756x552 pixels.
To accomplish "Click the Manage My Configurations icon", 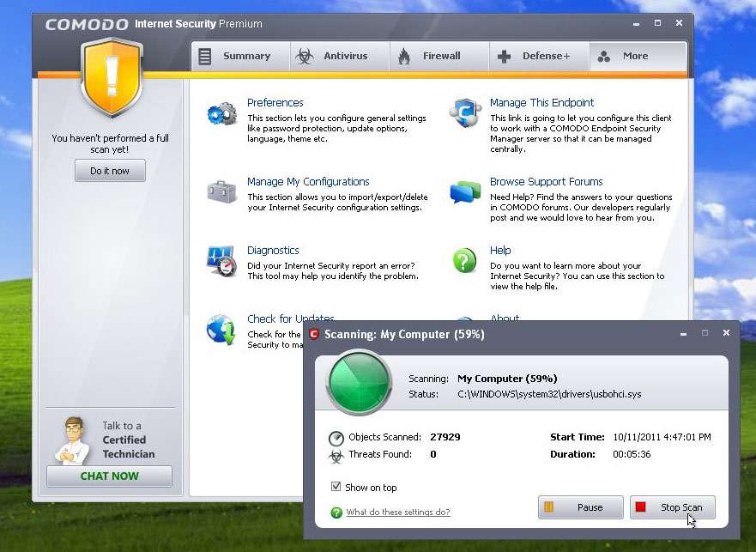I will (221, 193).
